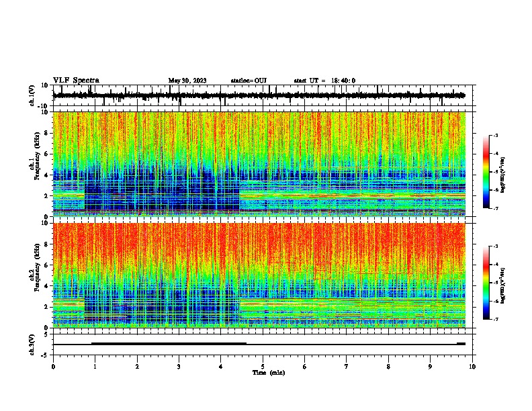Click time axis tick label "1"
The height and width of the screenshot is (411, 532).
95,367
